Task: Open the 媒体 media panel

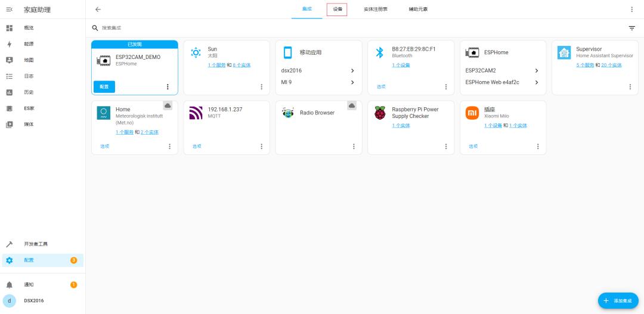Action: 43,125
